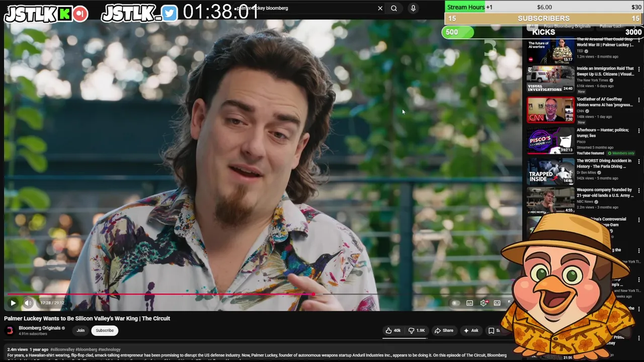
Task: Switch to theater mode using the player icon
Action: coord(497,303)
